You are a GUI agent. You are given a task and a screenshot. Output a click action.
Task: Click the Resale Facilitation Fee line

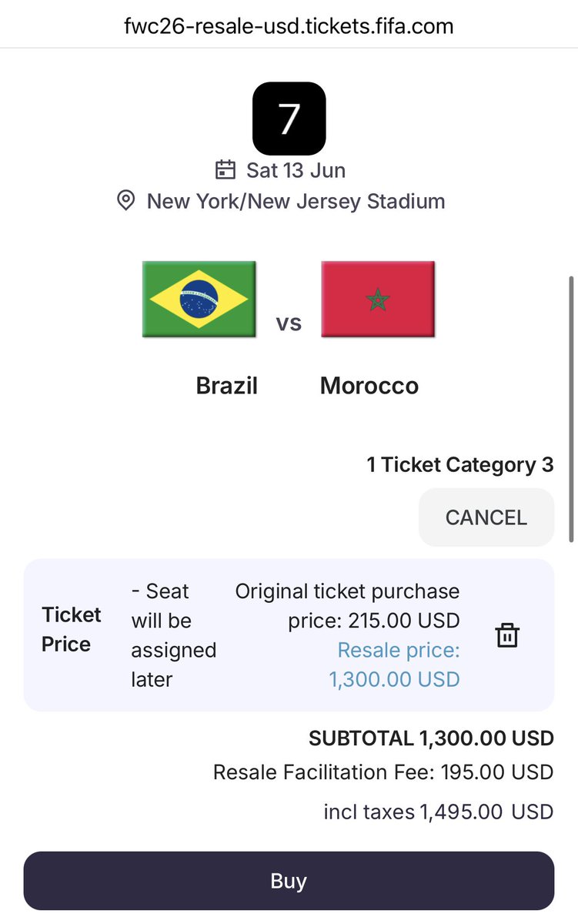383,772
